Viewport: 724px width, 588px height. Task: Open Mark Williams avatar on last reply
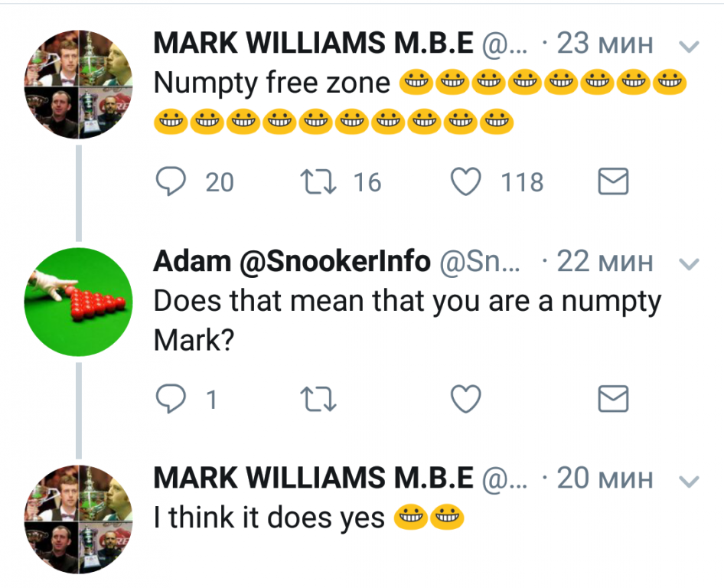coord(75,520)
